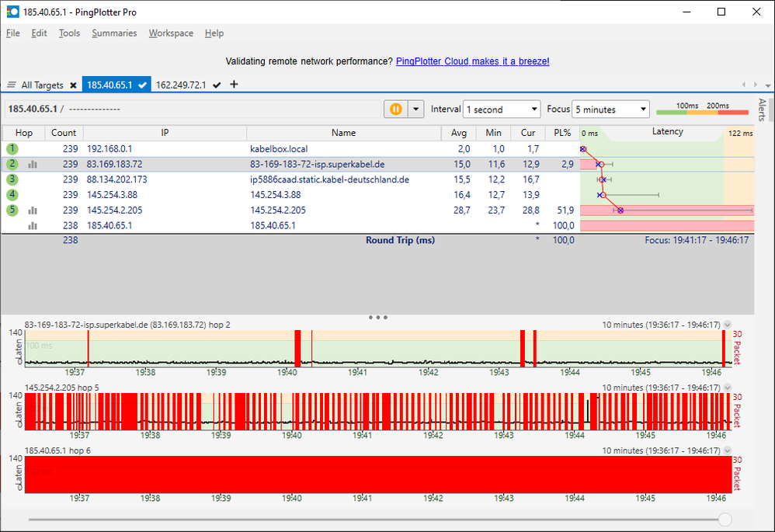Click Focus time range 19:41:17 - 19:46:17
Viewport: 775px width, 532px height.
point(697,240)
